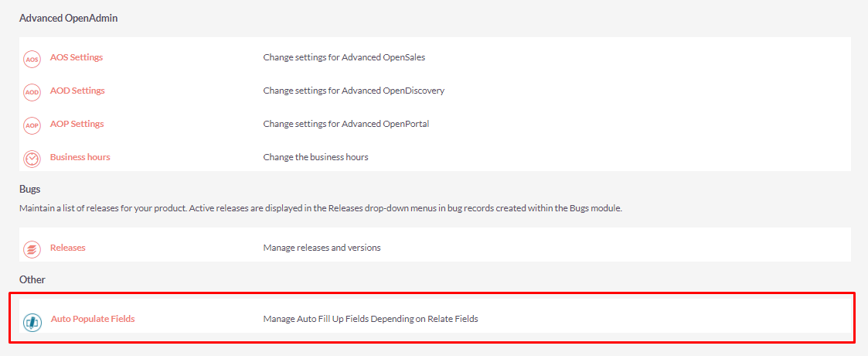
Task: Click the Business hours clock icon
Action: click(x=32, y=159)
